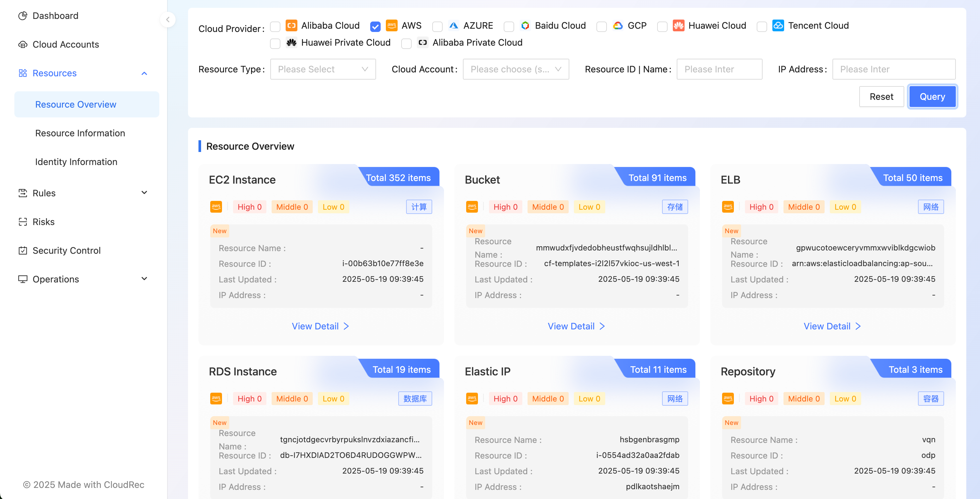Click the IP Address input field

click(x=894, y=69)
